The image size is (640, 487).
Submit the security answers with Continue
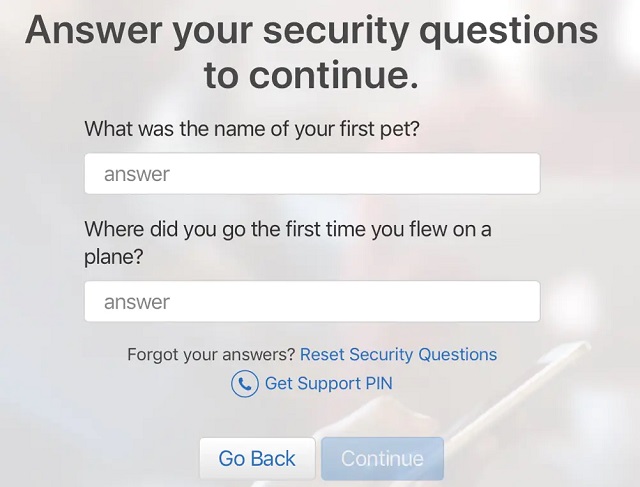pos(382,458)
